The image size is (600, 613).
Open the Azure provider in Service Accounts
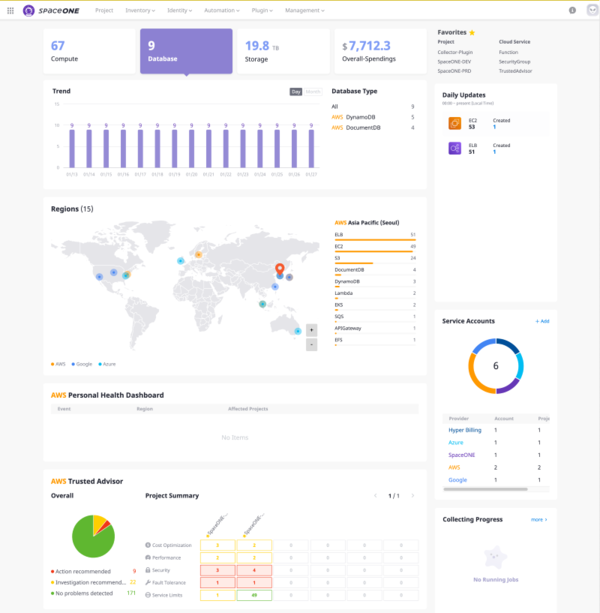[x=456, y=443]
